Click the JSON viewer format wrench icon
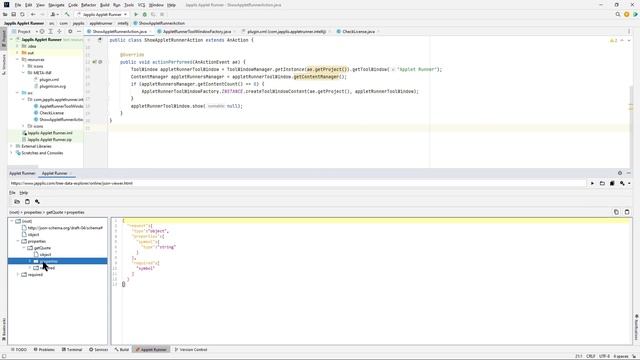The height and width of the screenshot is (360, 640). (37, 202)
